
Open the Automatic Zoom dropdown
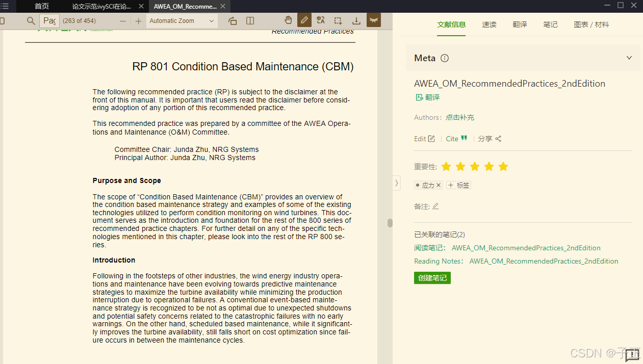[182, 21]
